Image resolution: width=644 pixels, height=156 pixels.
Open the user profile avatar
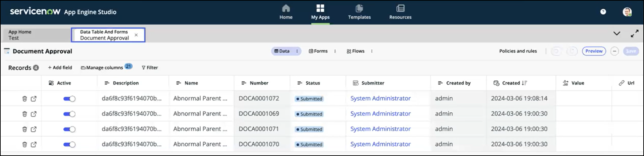point(627,12)
